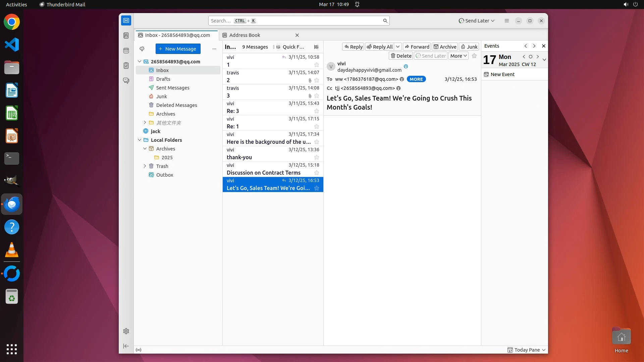This screenshot has height=362, width=644.
Task: Star the 'thank-you' message
Action: click(x=316, y=157)
